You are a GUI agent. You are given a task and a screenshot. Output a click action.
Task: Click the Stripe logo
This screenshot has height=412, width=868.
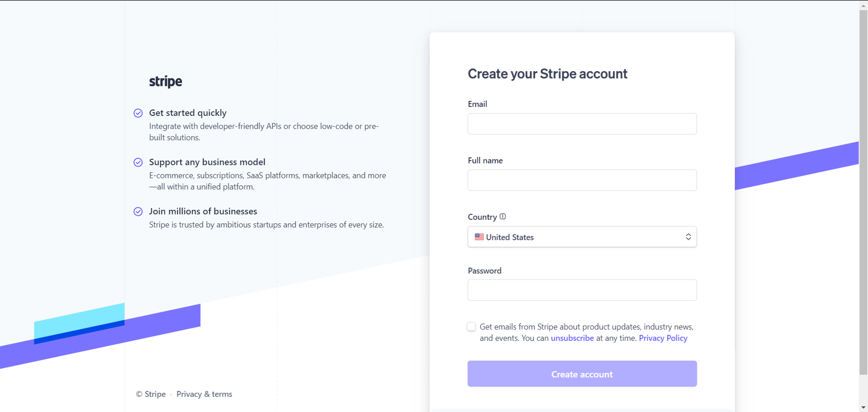point(165,81)
